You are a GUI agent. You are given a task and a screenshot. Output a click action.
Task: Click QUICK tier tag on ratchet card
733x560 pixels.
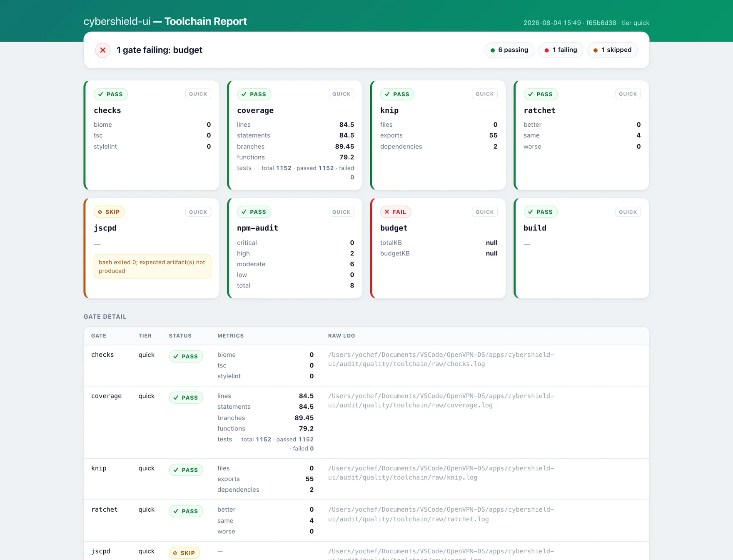pyautogui.click(x=628, y=94)
